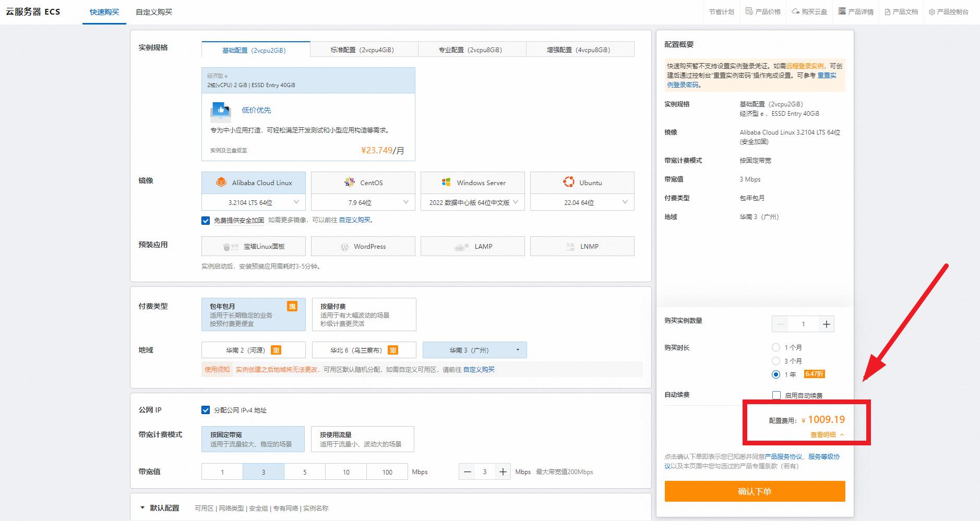Click the WordPress logo icon
The height and width of the screenshot is (521, 980).
pos(344,247)
